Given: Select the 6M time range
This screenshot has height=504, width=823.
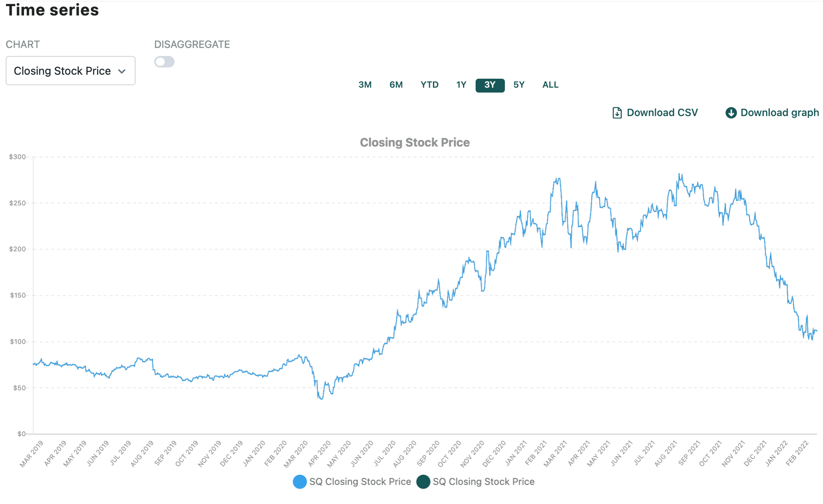Looking at the screenshot, I should coord(396,85).
